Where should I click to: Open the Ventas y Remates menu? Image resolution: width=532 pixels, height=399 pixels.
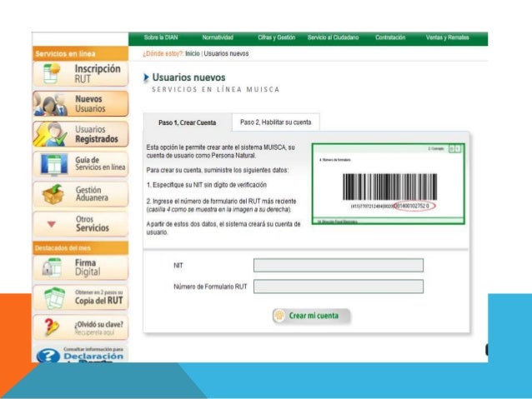click(448, 37)
